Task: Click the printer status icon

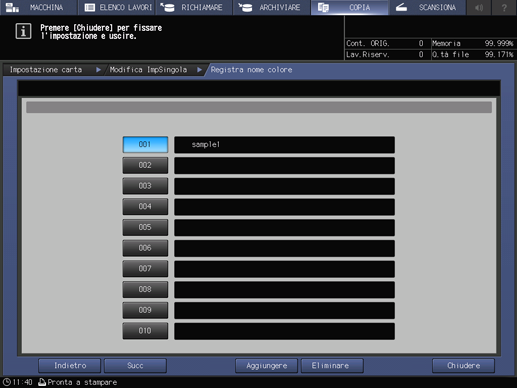Action: click(42, 382)
